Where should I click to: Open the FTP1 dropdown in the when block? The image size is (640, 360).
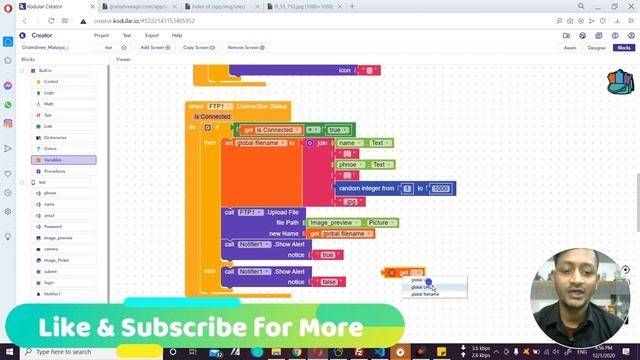tap(220, 106)
